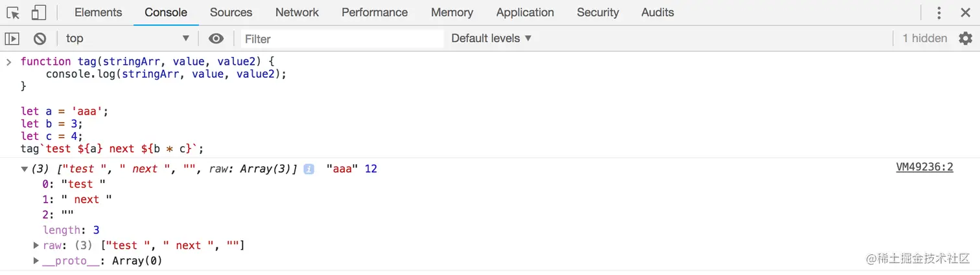Switch to the Elements tab
The width and height of the screenshot is (980, 275).
[98, 12]
